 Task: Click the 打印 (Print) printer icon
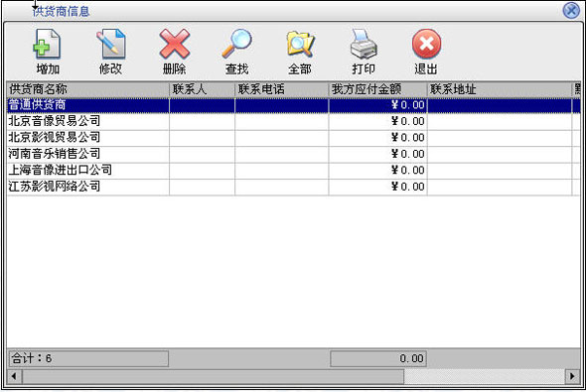point(364,52)
